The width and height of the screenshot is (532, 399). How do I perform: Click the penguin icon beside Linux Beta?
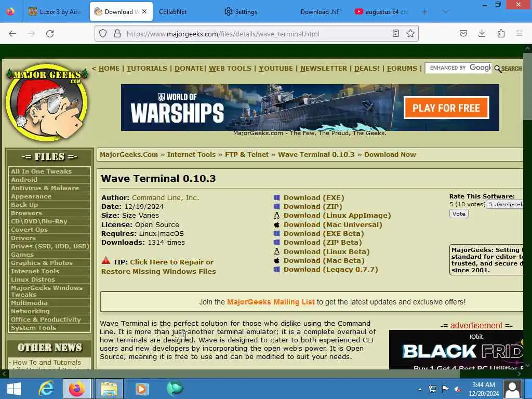[276, 251]
